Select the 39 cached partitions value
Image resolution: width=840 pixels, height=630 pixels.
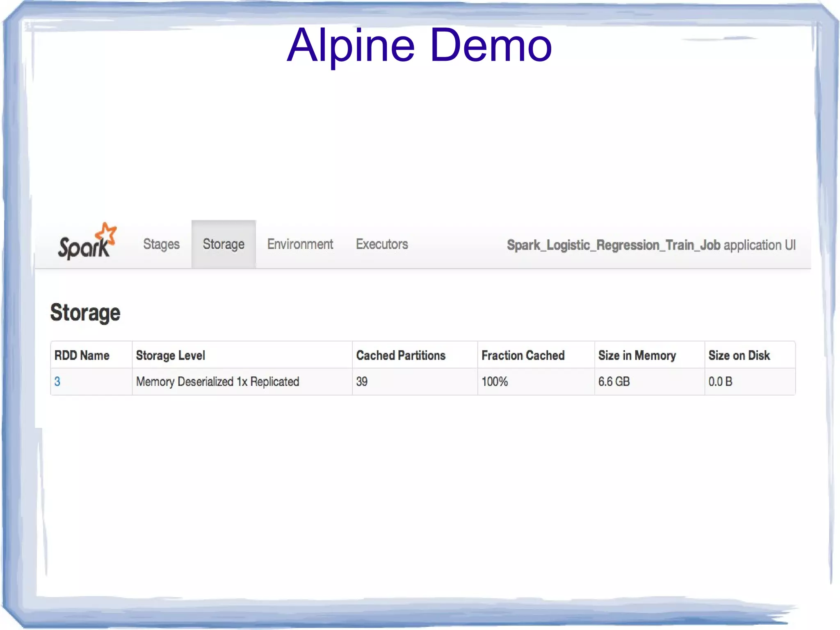point(362,382)
